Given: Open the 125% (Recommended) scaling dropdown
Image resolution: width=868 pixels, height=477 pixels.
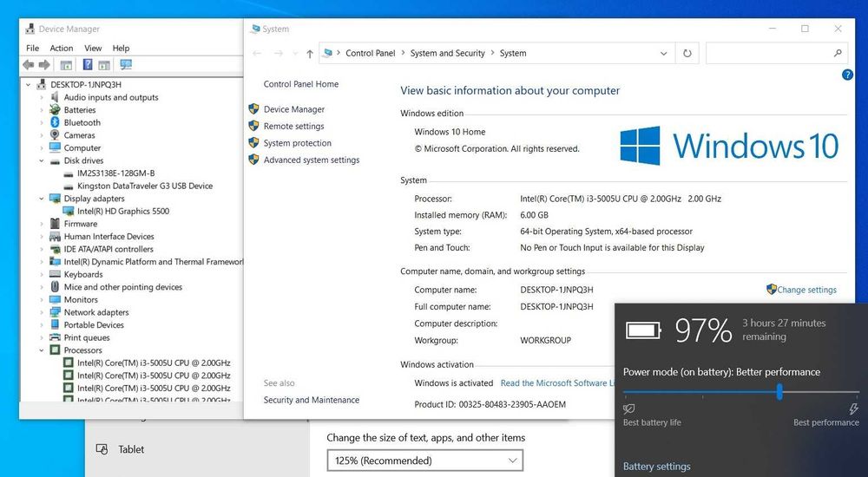Looking at the screenshot, I should [x=424, y=461].
